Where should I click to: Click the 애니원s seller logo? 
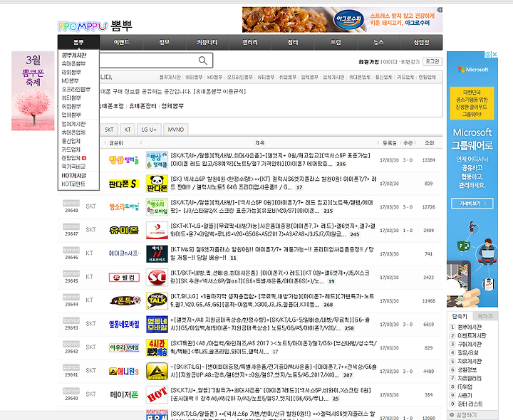click(x=124, y=372)
